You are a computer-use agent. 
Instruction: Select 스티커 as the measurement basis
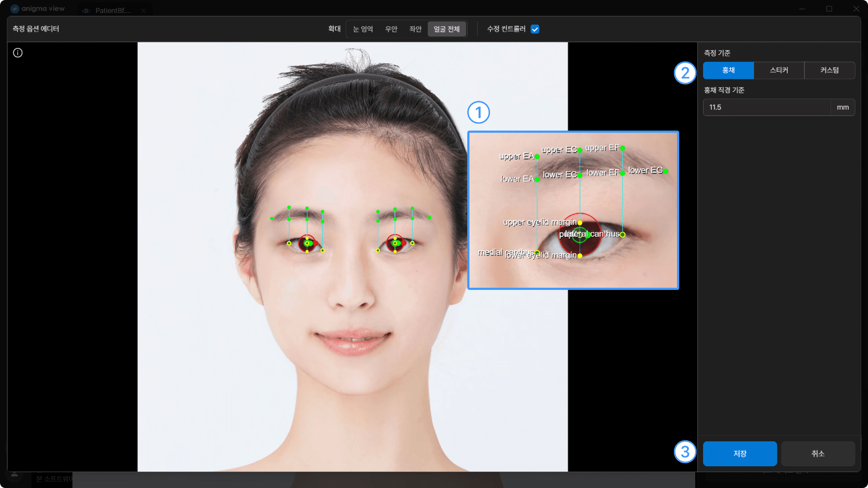779,70
